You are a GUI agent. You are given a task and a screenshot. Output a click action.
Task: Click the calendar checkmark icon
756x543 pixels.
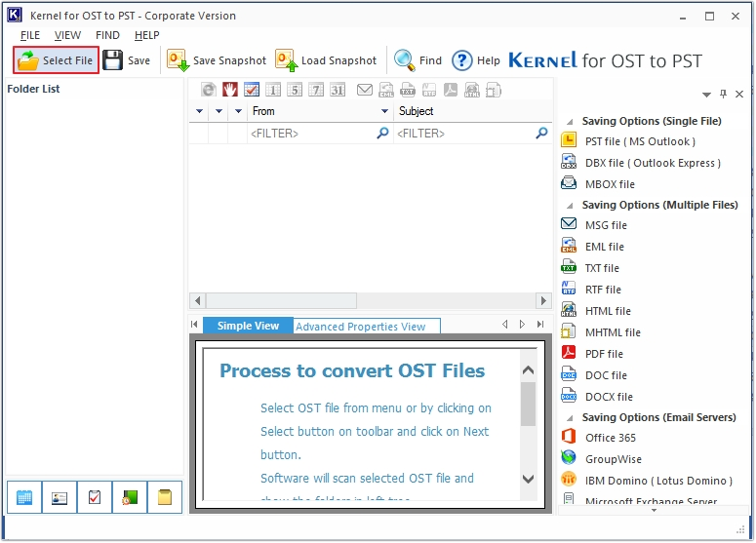pos(252,90)
